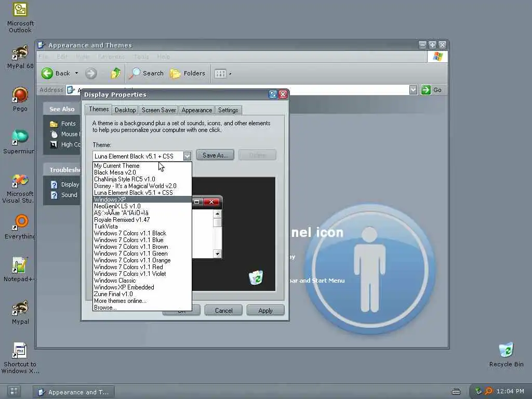Collapse the Theme dropdown arrow
Image resolution: width=532 pixels, height=399 pixels.
pyautogui.click(x=187, y=156)
